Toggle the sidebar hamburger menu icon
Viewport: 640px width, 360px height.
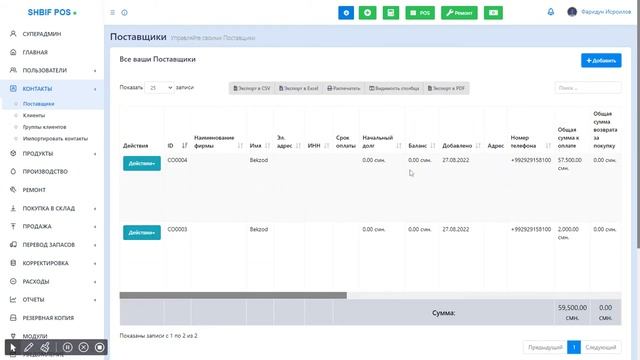113,13
